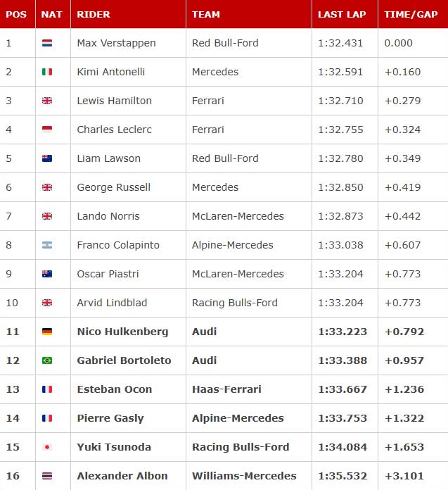Click the TEAM column header
The height and width of the screenshot is (490, 448).
(x=206, y=14)
